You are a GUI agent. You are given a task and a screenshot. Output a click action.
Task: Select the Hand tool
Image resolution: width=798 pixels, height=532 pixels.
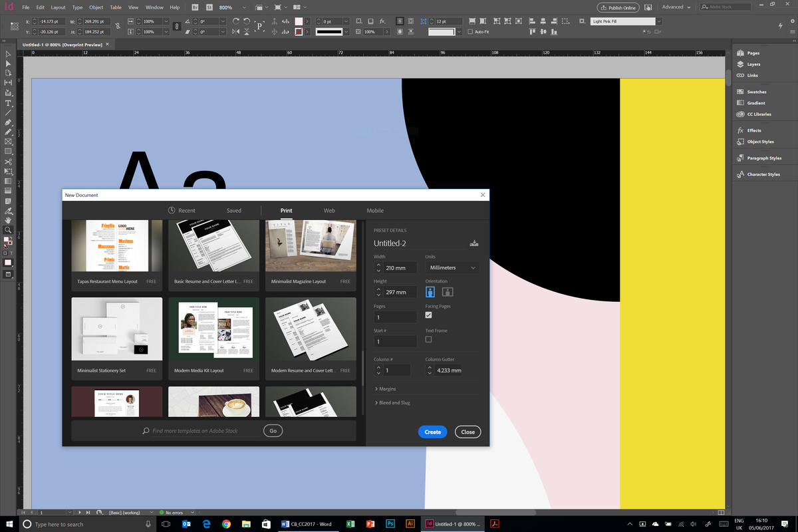coord(8,219)
